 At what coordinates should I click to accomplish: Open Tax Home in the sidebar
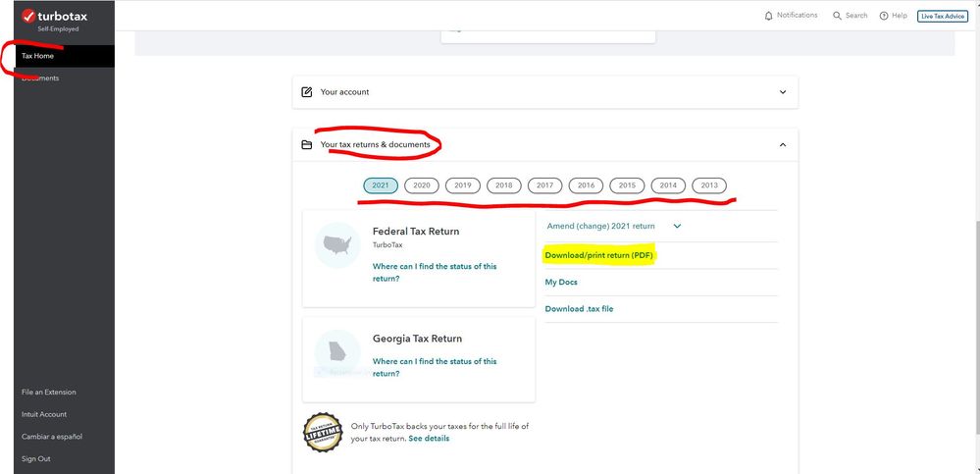(65, 56)
